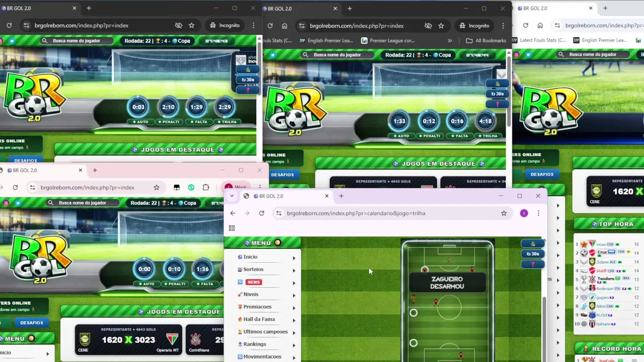Reload page in top-middle incognito window
Screen dimensions: 644x362
pos(270,26)
